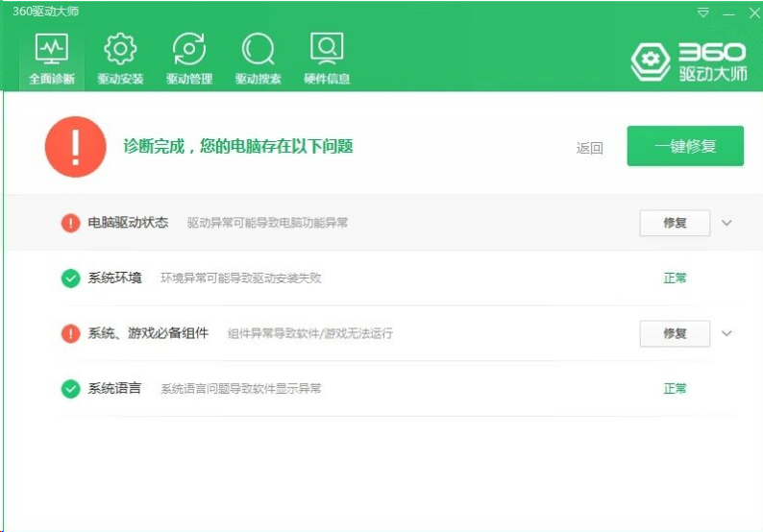Click the green check icon beside 系统语言

click(x=70, y=389)
